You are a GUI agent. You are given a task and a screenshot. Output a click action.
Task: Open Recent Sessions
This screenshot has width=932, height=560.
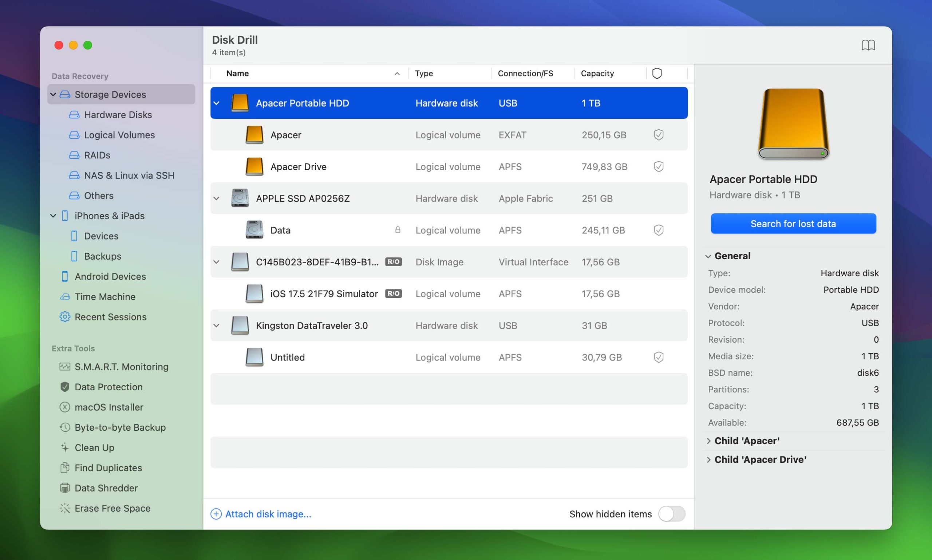pyautogui.click(x=111, y=317)
